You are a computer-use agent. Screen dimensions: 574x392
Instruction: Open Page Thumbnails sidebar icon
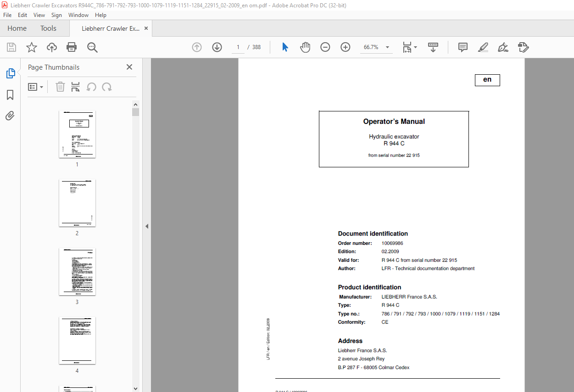tap(10, 73)
